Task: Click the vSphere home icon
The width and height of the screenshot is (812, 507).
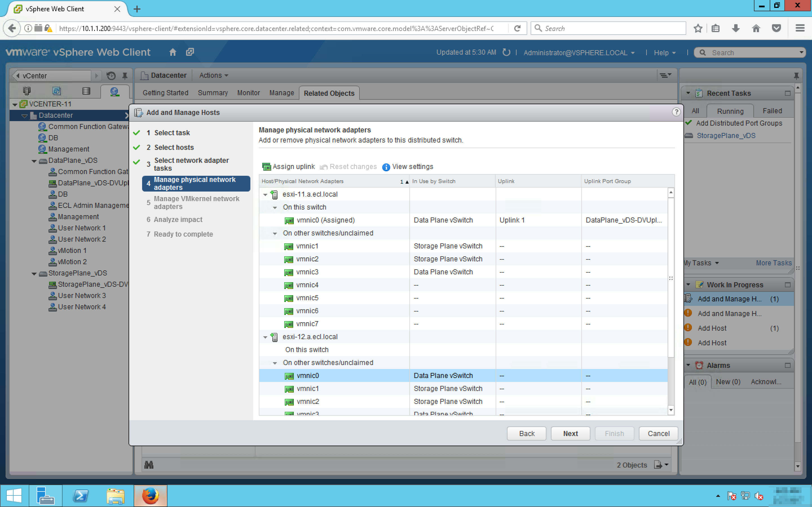Action: 173,52
